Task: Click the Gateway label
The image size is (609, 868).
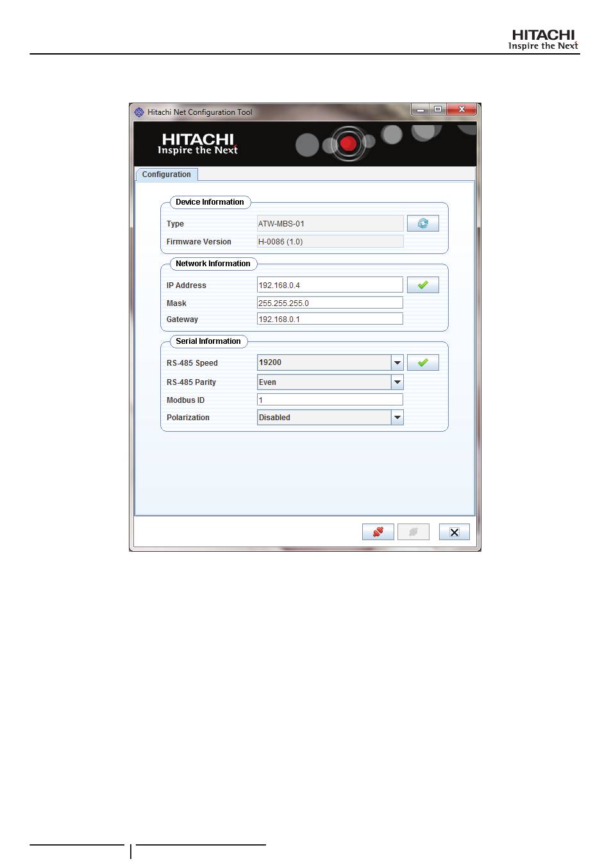Action: [182, 319]
